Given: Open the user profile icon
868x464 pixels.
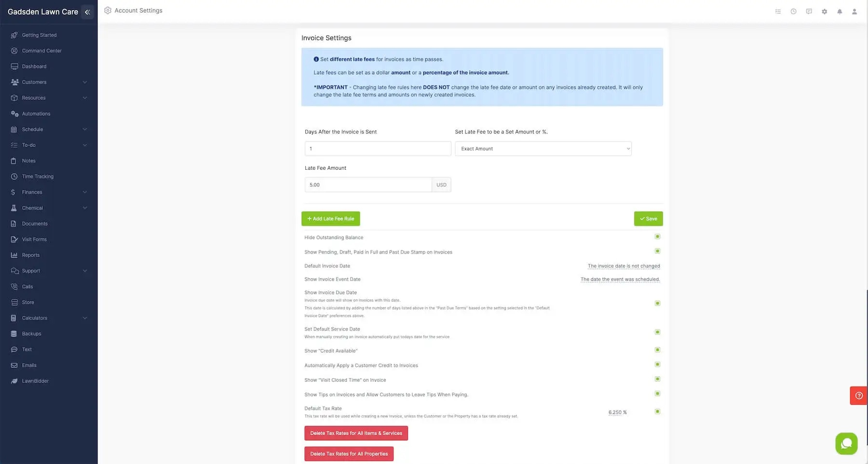Looking at the screenshot, I should click(x=854, y=12).
